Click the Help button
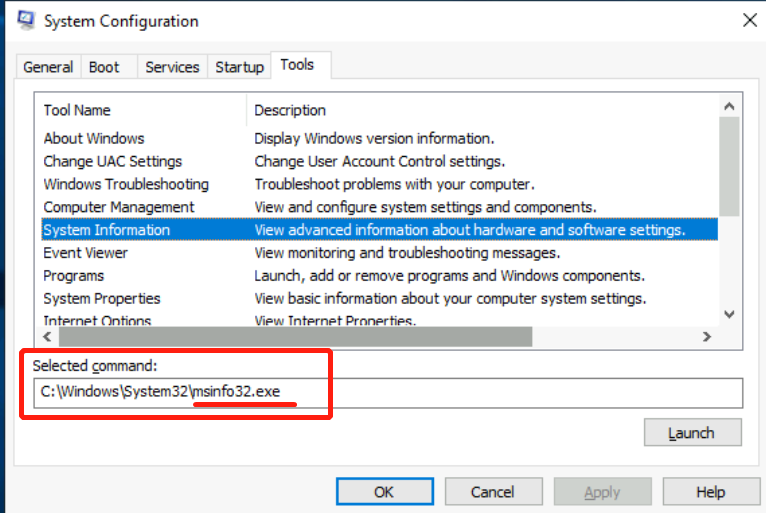The width and height of the screenshot is (766, 513). (710, 492)
